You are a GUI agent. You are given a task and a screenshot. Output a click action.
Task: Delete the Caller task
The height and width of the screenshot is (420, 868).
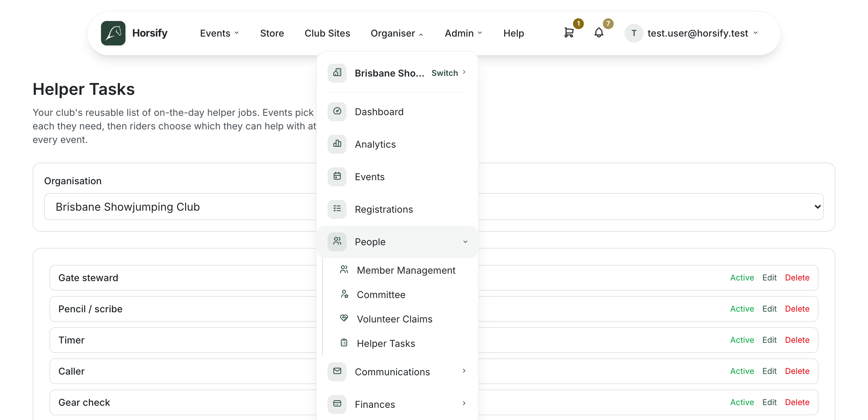797,371
